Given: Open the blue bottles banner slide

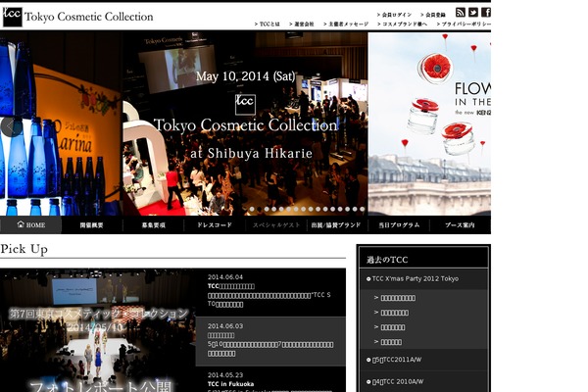Looking at the screenshot, I should [60, 123].
